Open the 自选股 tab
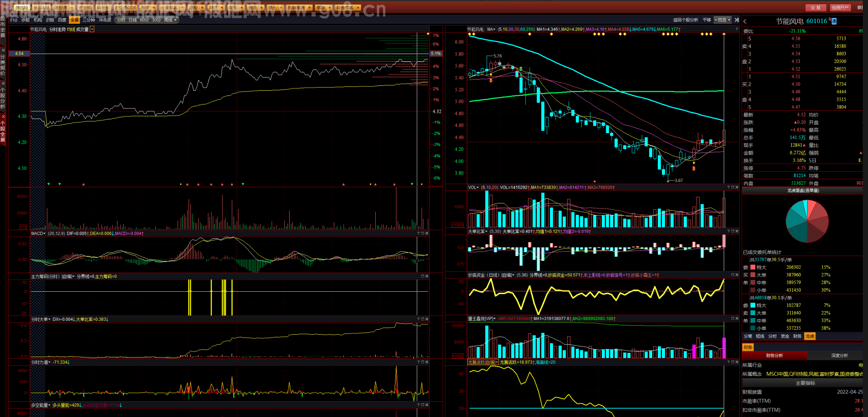This screenshot has width=868, height=417. tap(22, 7)
